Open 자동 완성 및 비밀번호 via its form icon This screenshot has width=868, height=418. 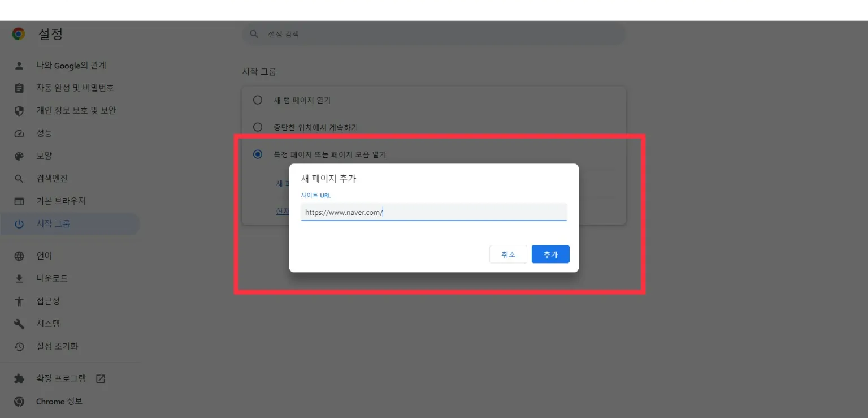(19, 88)
